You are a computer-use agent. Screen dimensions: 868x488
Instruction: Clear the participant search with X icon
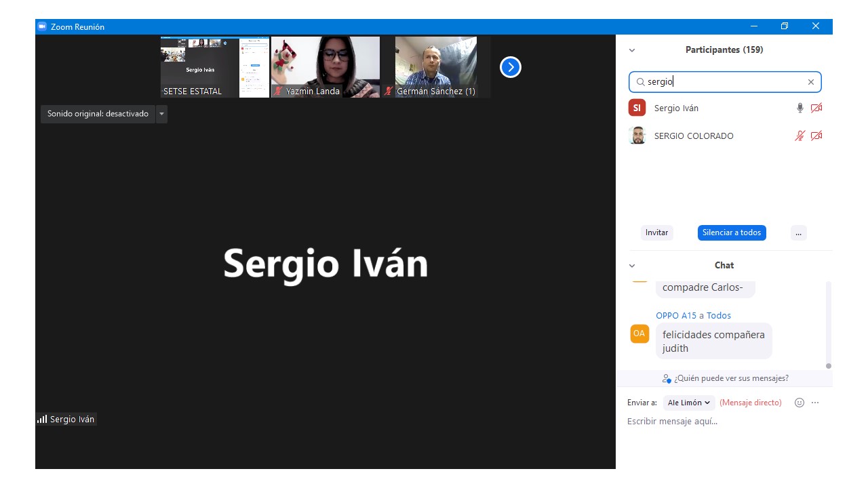[810, 82]
